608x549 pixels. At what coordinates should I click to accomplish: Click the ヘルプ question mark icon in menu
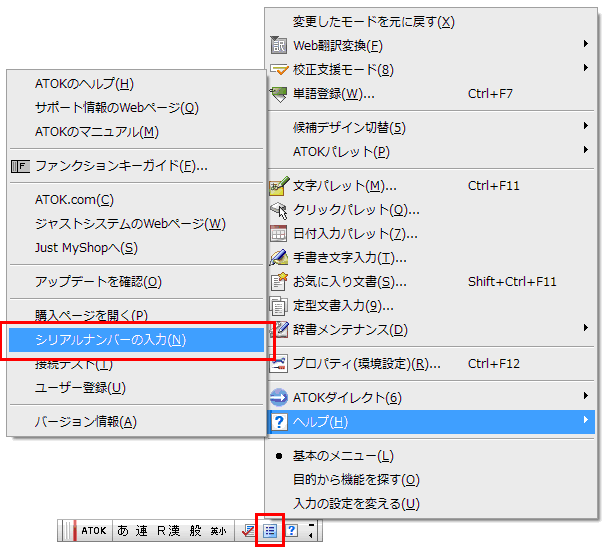[x=279, y=422]
